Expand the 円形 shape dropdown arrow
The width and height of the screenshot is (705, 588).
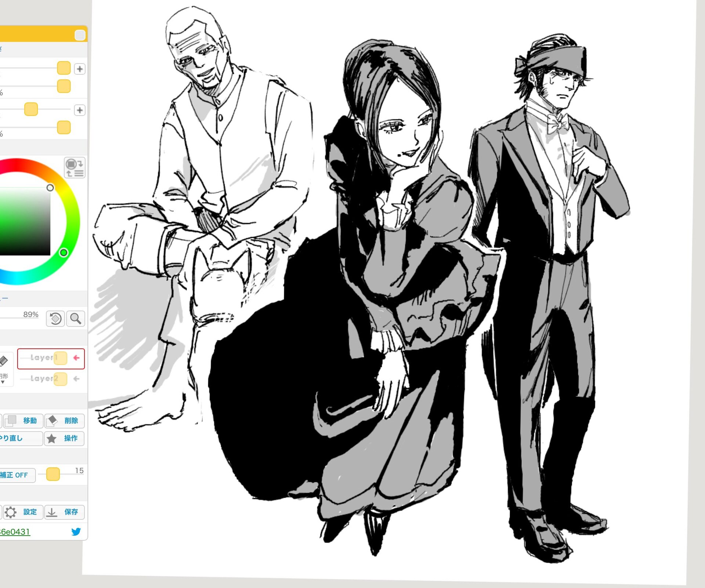click(3, 382)
